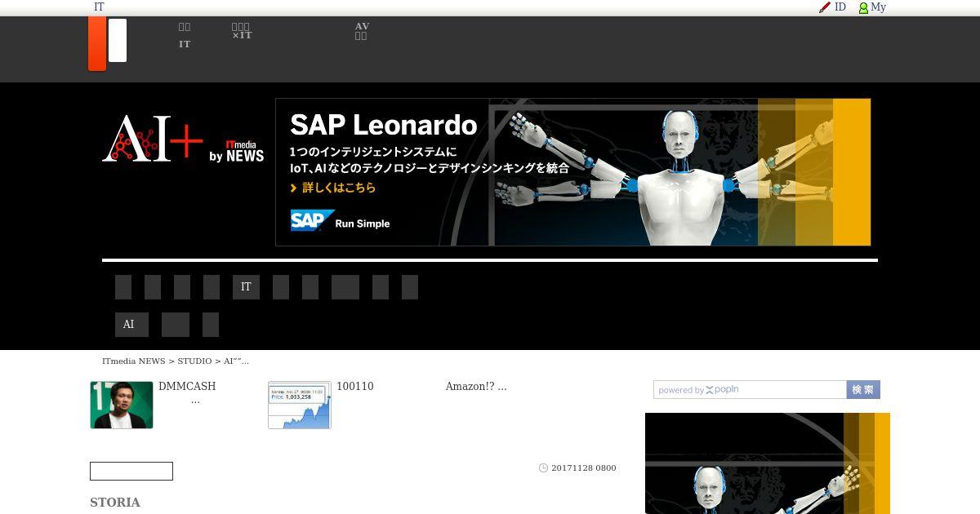This screenshot has height=514, width=980.
Task: Select the AI tag tab in black nav
Action: (131, 325)
